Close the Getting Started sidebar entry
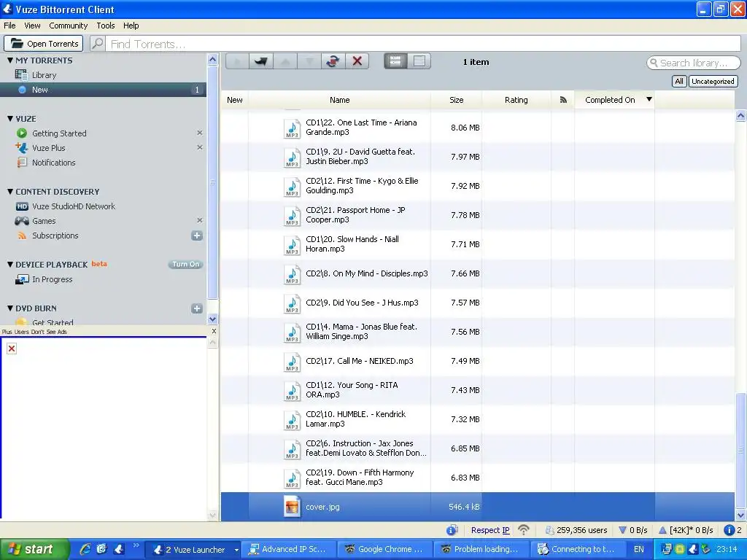The height and width of the screenshot is (560, 747). click(200, 133)
